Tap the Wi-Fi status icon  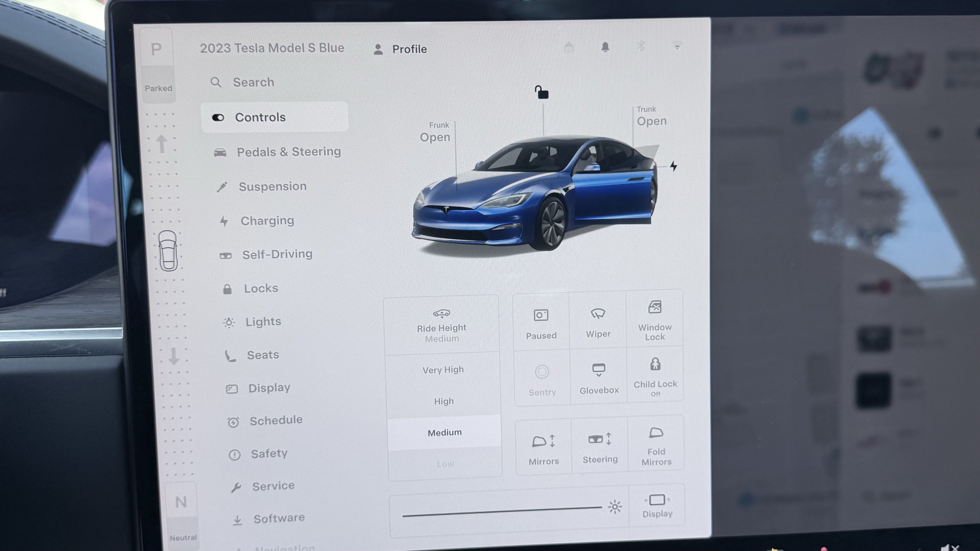[677, 46]
